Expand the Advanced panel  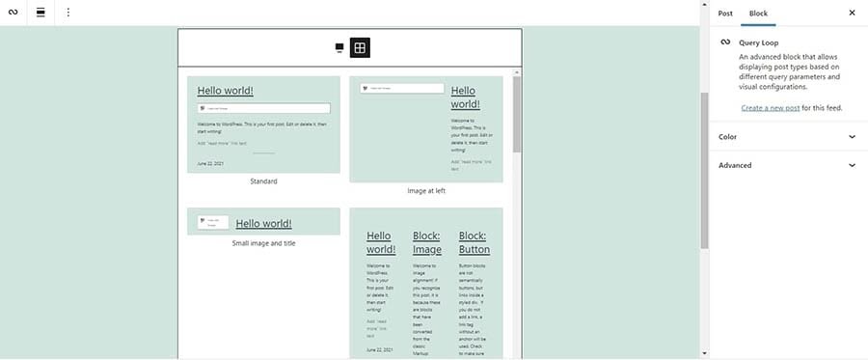coord(788,165)
